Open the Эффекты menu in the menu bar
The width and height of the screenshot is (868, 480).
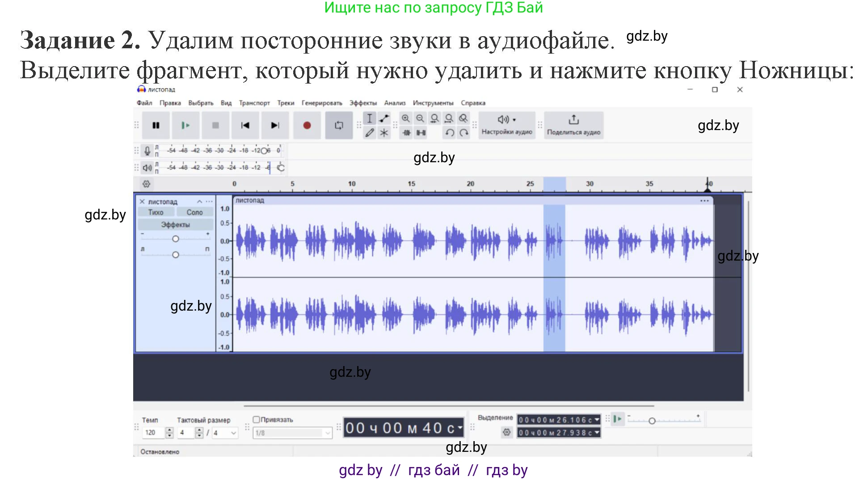(363, 102)
